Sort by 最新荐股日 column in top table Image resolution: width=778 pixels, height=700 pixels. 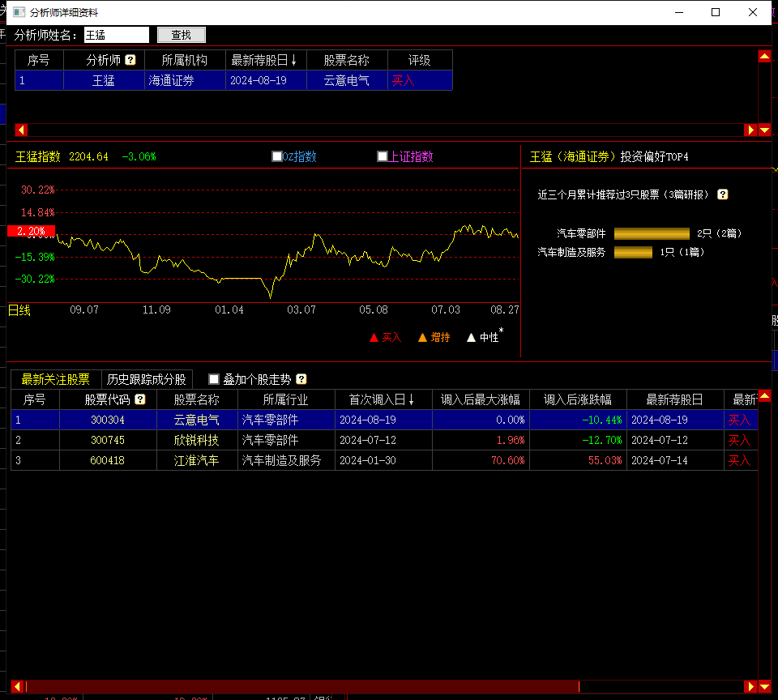264,60
